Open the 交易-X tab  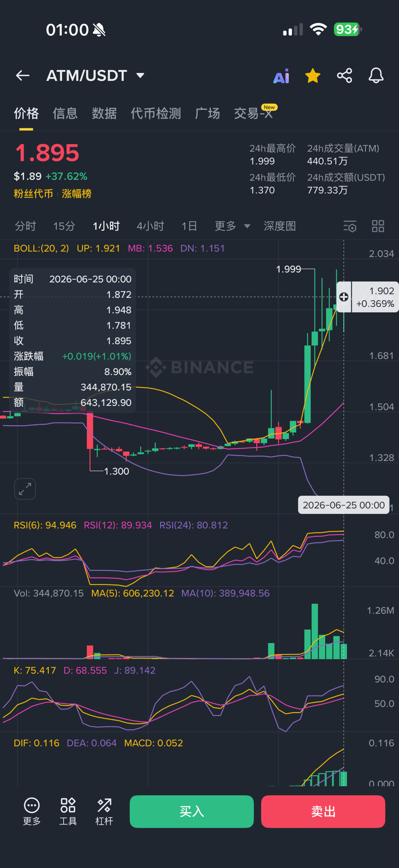tap(254, 113)
